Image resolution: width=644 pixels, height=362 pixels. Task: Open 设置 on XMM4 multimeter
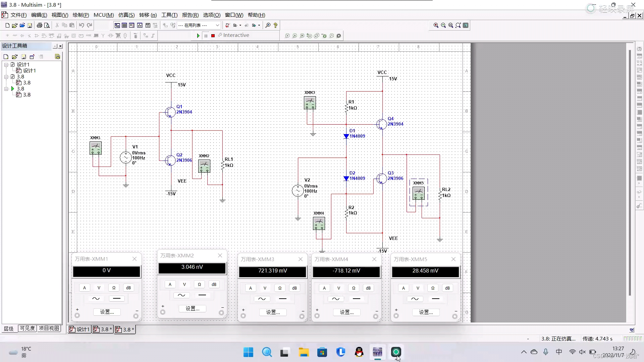point(346,312)
